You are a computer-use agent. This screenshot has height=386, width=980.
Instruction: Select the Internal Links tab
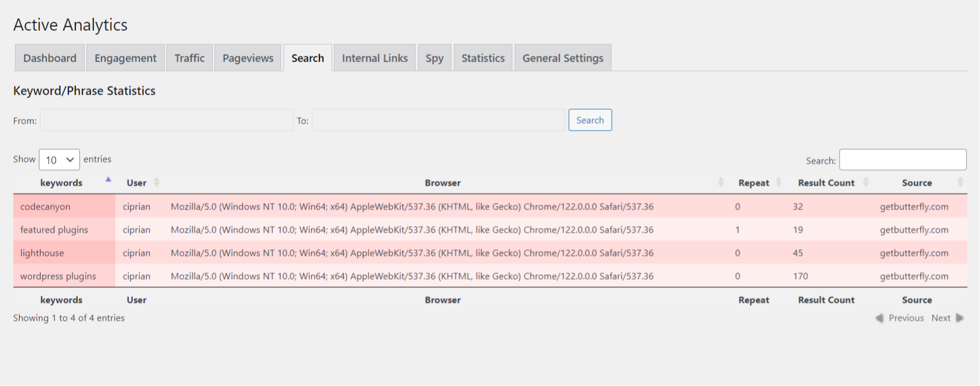coord(375,58)
